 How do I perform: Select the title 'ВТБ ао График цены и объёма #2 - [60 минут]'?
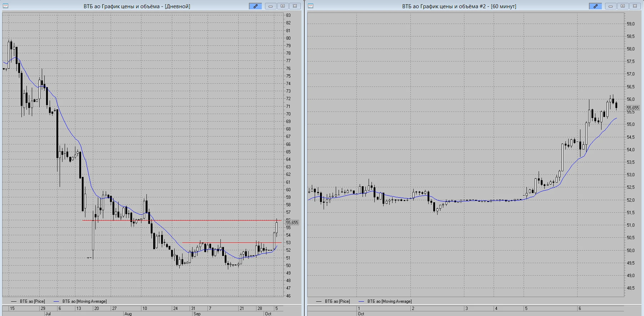tap(459, 6)
